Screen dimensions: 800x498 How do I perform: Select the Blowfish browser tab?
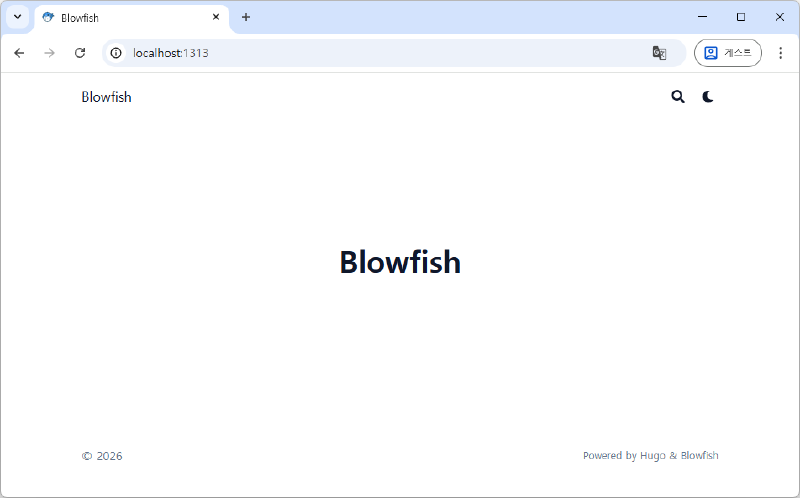coord(132,18)
